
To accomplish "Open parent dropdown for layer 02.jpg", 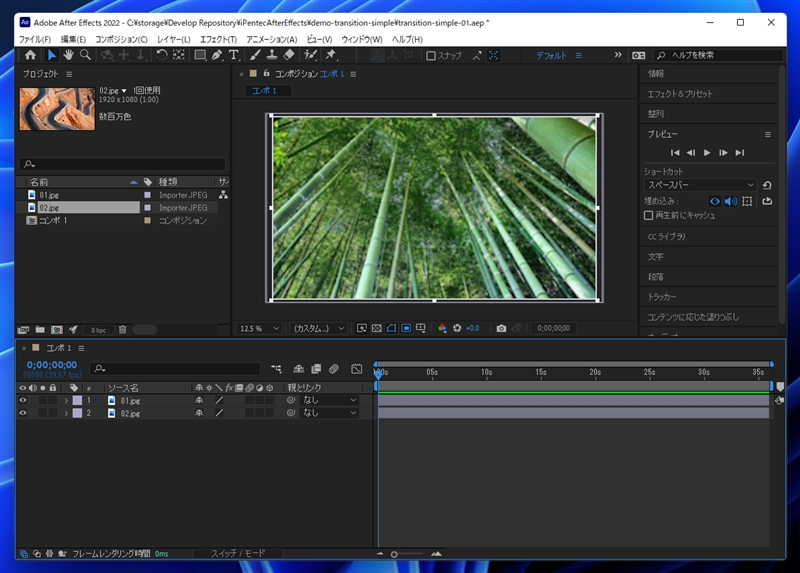I will [x=329, y=413].
